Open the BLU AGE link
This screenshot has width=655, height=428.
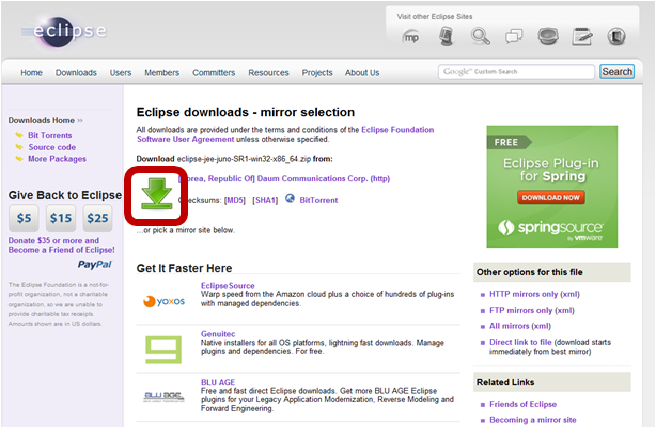(x=218, y=382)
